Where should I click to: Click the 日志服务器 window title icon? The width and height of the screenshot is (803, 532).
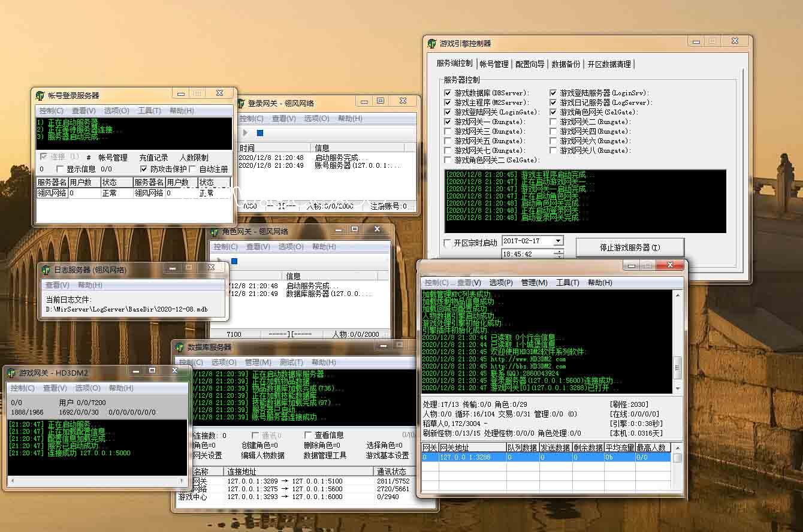47,270
